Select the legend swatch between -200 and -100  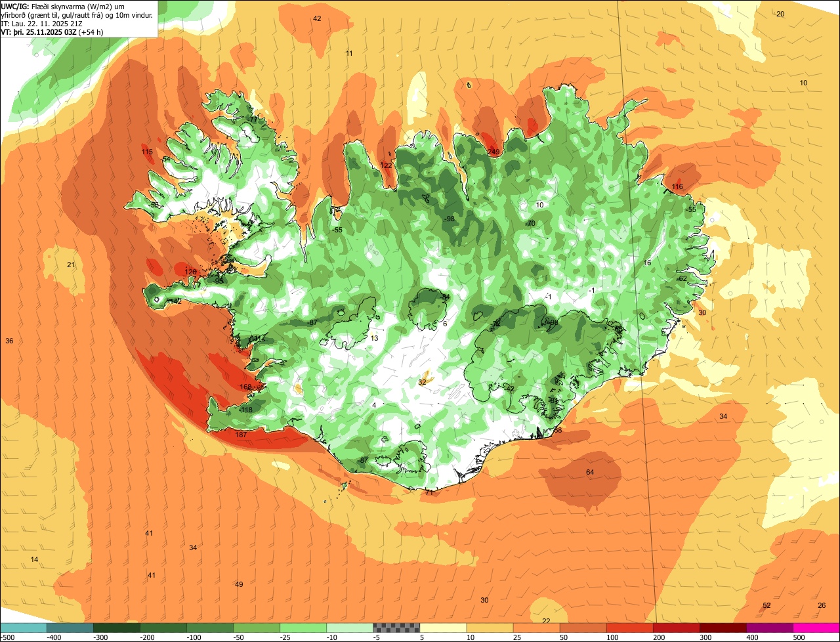[x=163, y=628]
